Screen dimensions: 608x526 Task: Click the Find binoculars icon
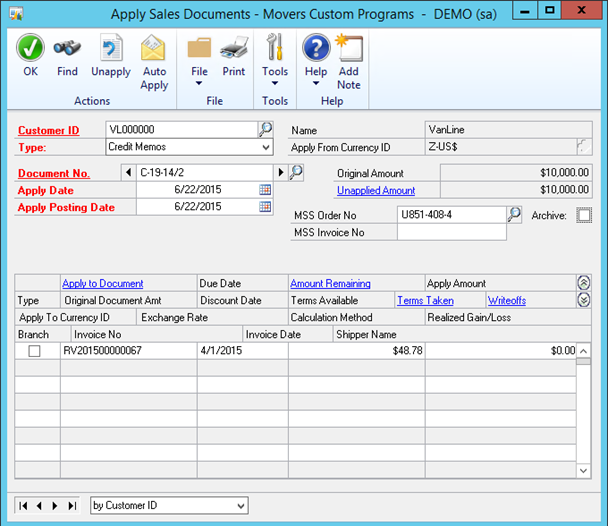pyautogui.click(x=67, y=48)
